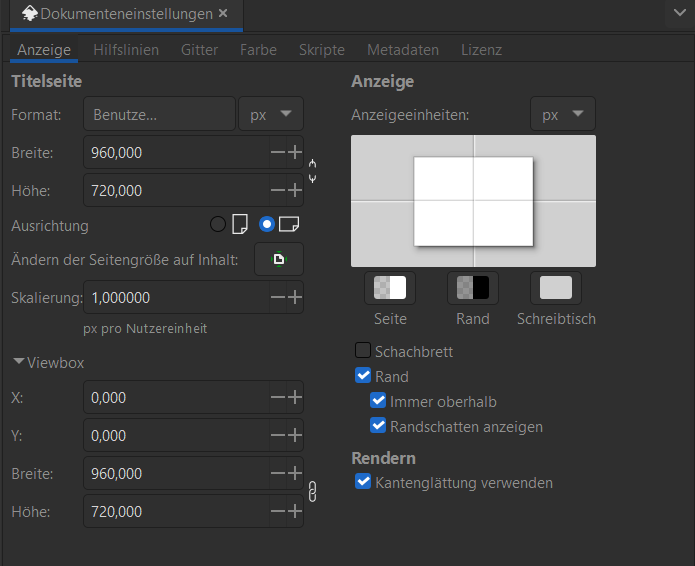This screenshot has height=566, width=695.
Task: Decrease Skalierung with minus button
Action: coord(278,297)
